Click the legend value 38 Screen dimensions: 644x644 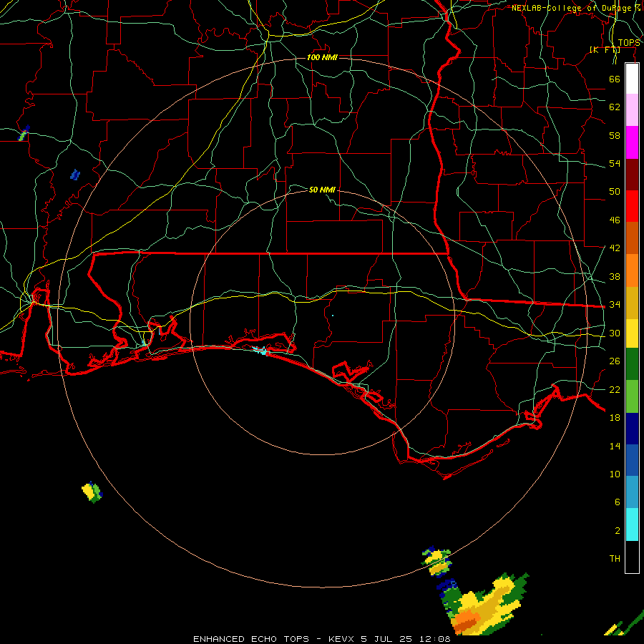click(x=615, y=276)
